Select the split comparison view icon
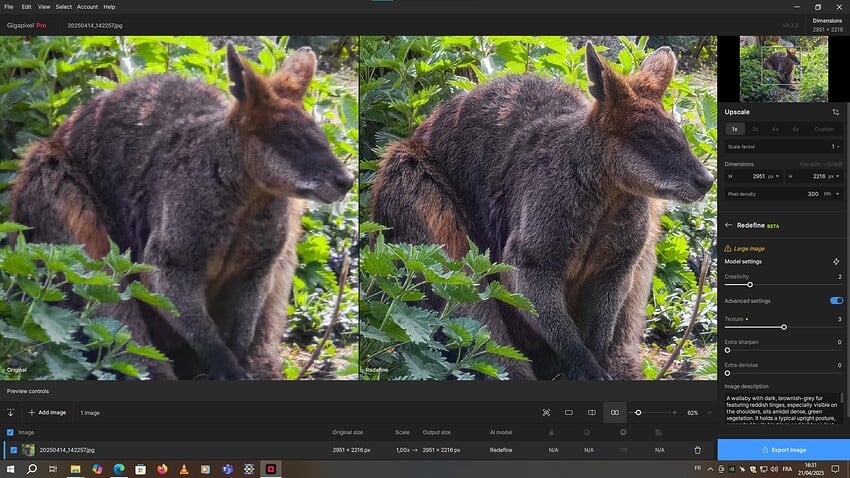 pos(591,412)
